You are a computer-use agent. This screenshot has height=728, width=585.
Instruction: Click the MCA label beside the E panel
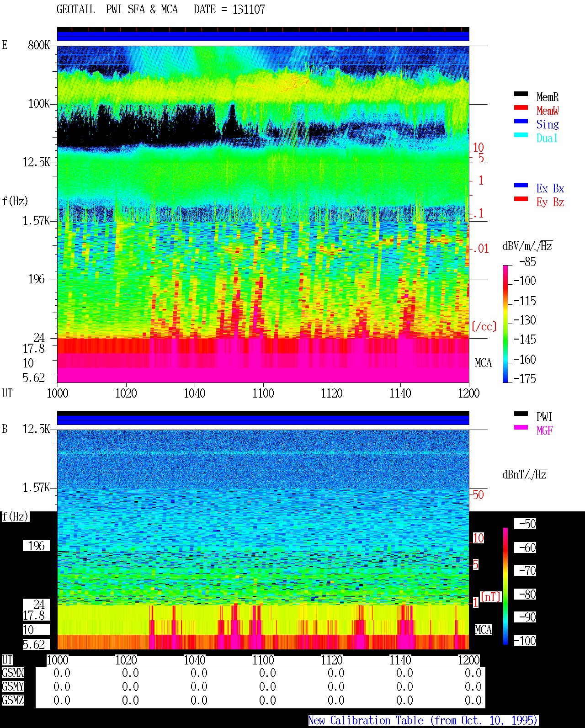click(x=484, y=363)
